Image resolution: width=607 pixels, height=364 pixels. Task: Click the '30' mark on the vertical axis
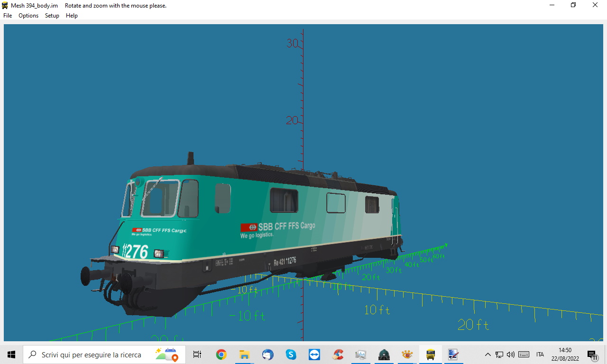[x=292, y=44]
